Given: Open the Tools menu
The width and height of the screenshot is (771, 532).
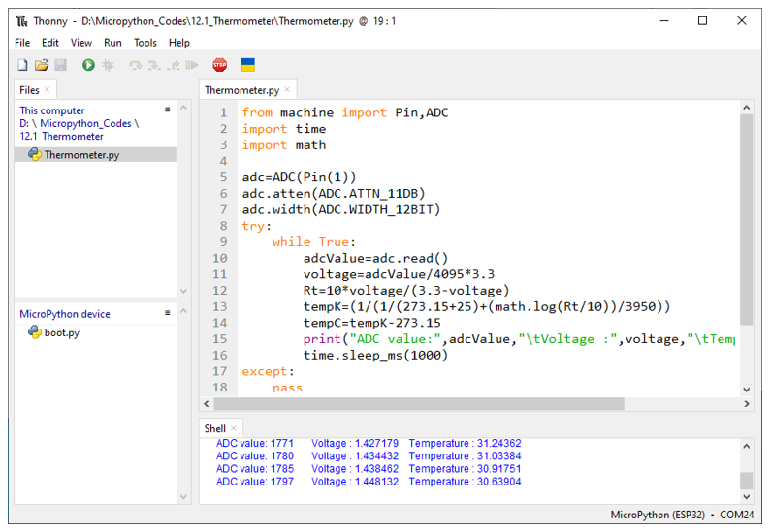Looking at the screenshot, I should point(145,43).
